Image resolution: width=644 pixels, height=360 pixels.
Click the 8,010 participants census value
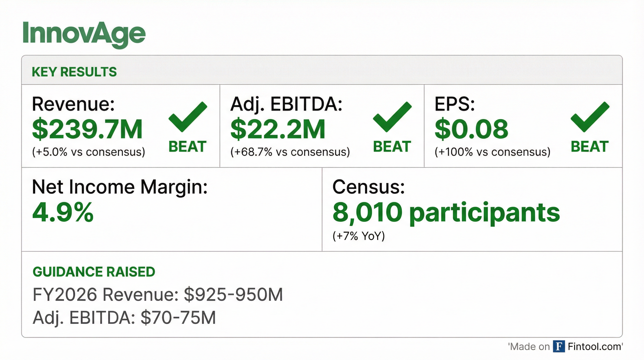[x=446, y=212]
